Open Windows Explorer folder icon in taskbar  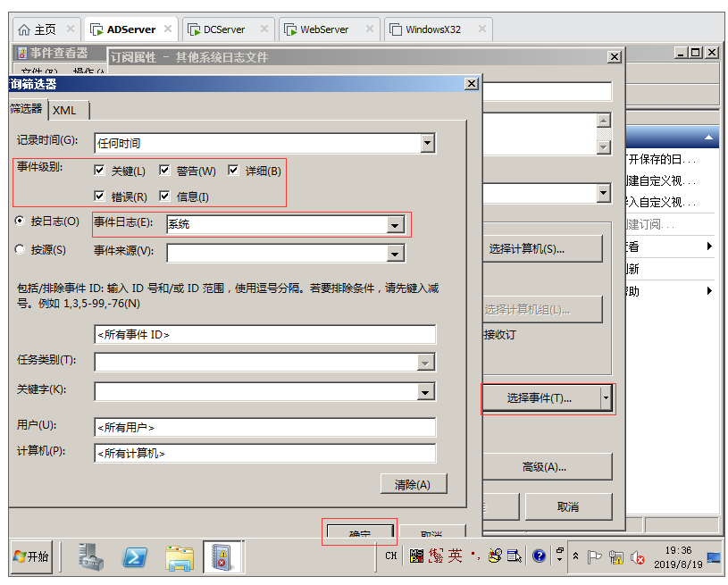[180, 557]
